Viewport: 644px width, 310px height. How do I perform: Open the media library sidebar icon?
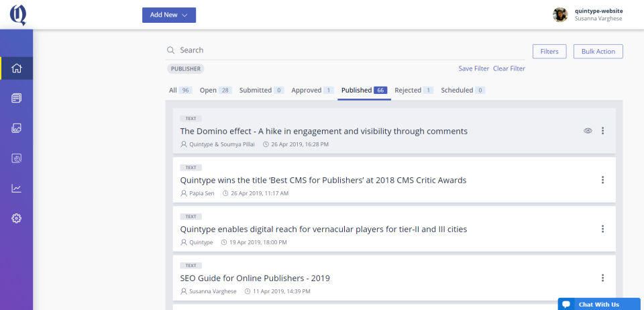pyautogui.click(x=17, y=128)
